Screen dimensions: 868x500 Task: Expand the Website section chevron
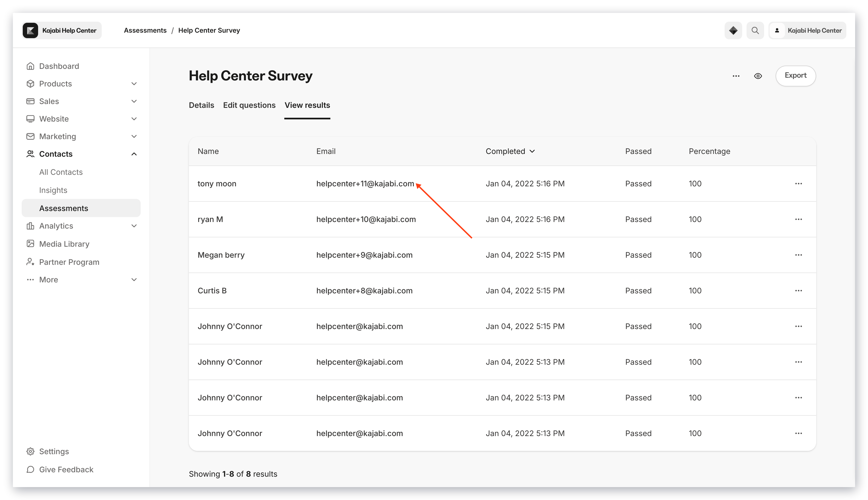point(134,119)
